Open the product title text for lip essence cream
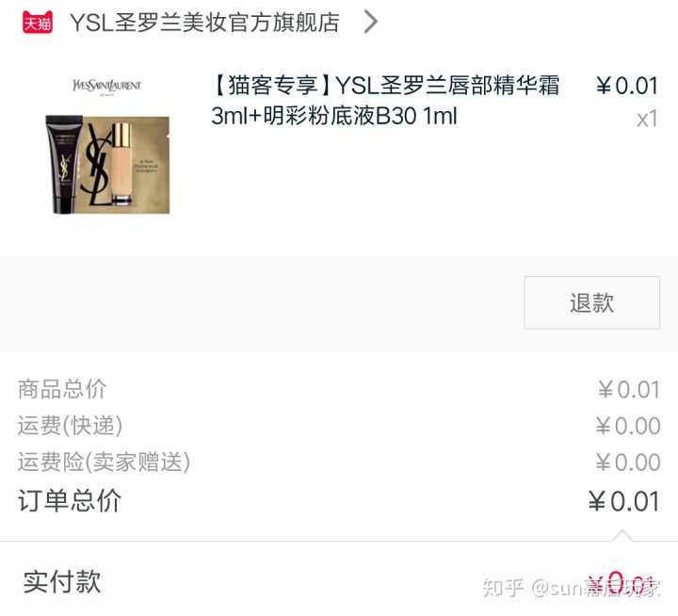This screenshot has width=678, height=616. pos(385,101)
